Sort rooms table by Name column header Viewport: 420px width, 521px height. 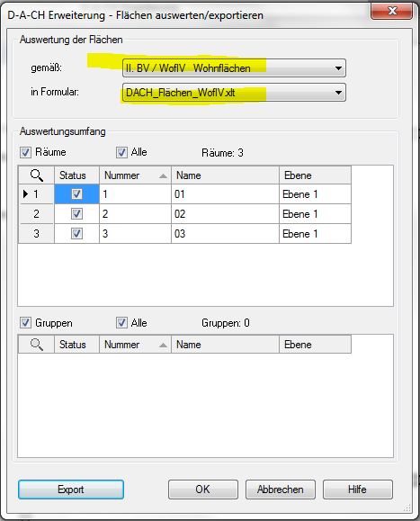225,175
